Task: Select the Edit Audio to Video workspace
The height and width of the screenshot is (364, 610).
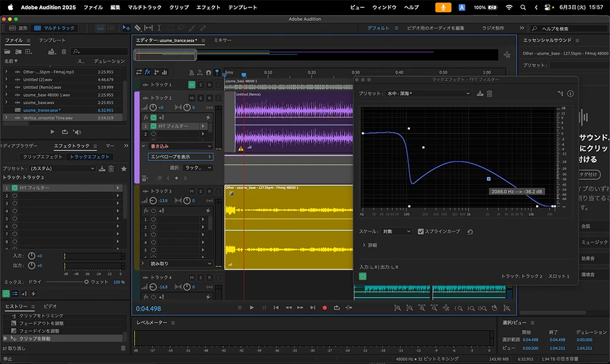Action: 436,28
